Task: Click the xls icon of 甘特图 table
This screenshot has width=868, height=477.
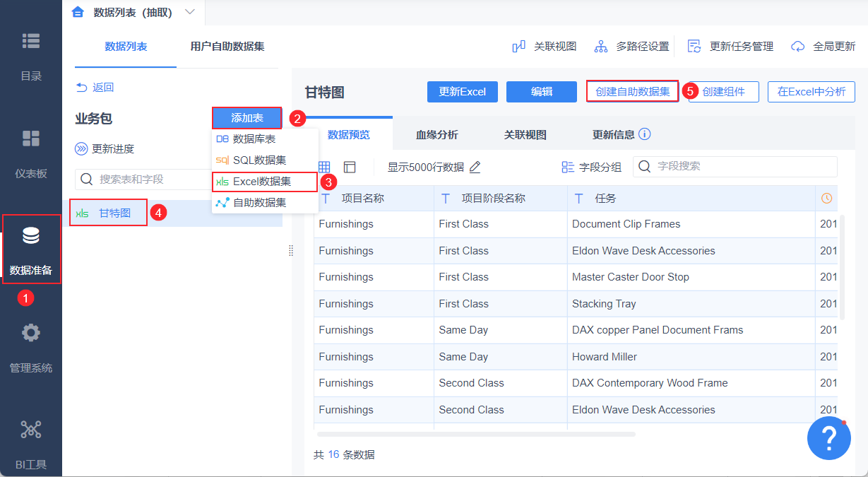Action: (83, 213)
